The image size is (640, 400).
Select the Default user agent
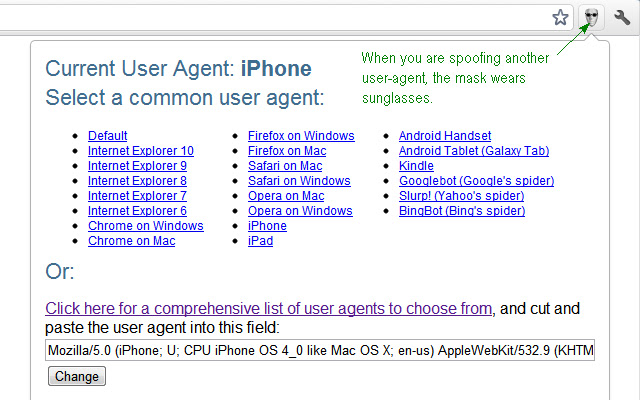point(108,136)
